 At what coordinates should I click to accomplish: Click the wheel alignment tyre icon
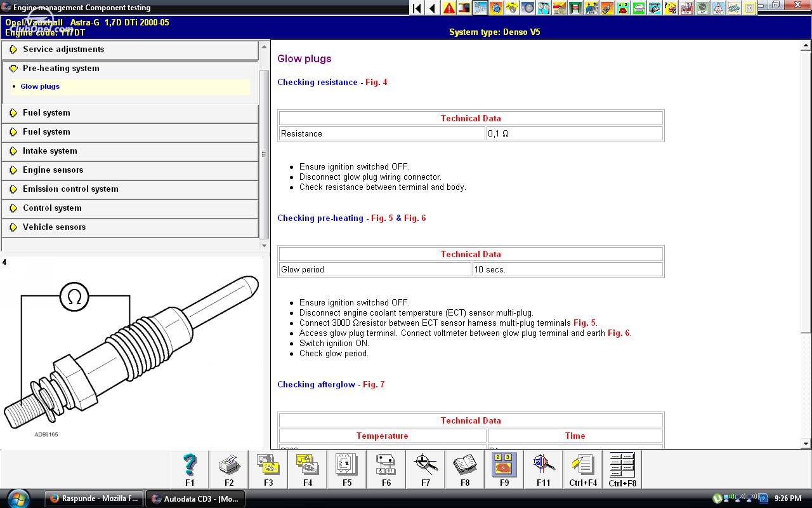click(528, 8)
